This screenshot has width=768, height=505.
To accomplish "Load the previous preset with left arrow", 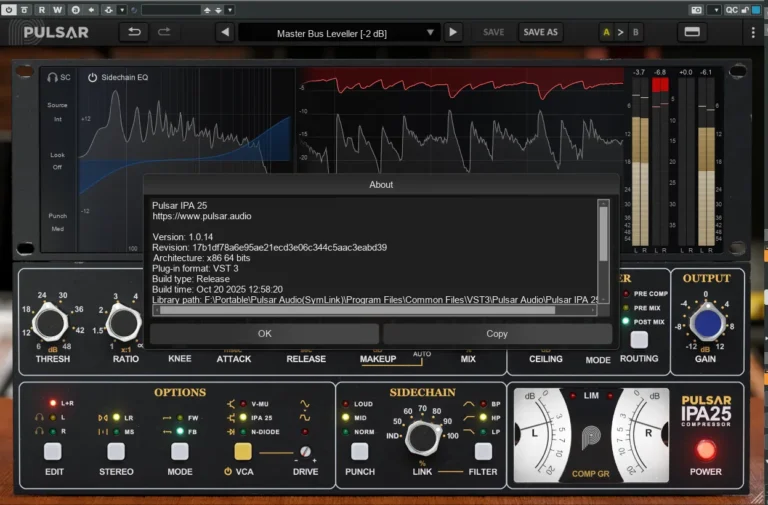I will point(225,32).
